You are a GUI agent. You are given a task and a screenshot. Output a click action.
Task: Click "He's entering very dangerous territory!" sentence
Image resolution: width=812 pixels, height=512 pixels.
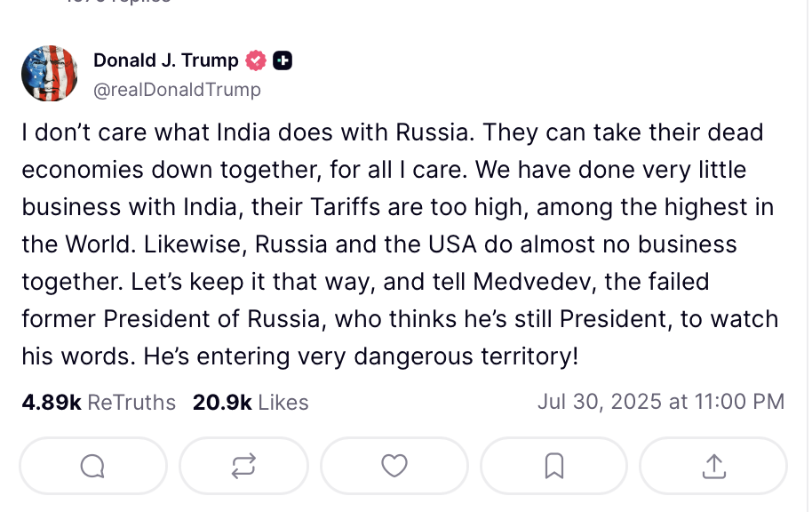[x=361, y=356]
